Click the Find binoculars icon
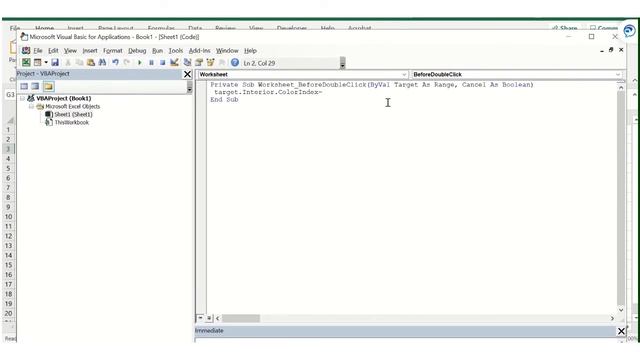Image resolution: width=640 pixels, height=360 pixels. pos(102,62)
